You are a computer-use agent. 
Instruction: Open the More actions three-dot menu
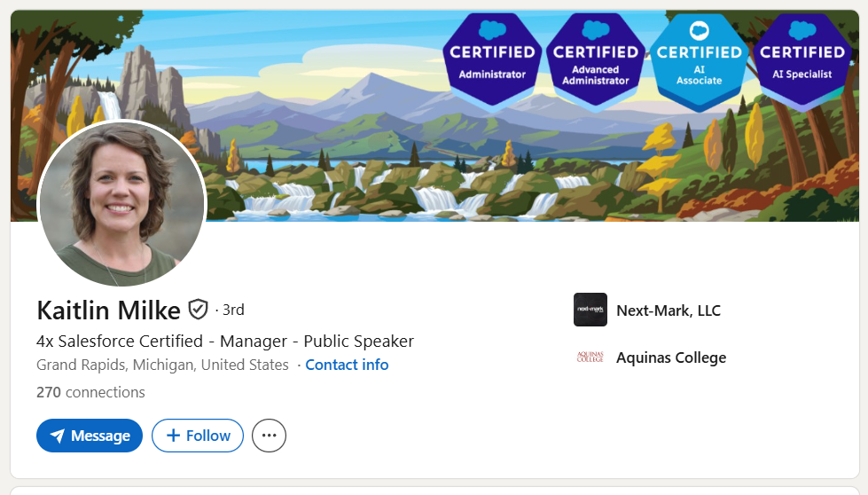point(269,436)
